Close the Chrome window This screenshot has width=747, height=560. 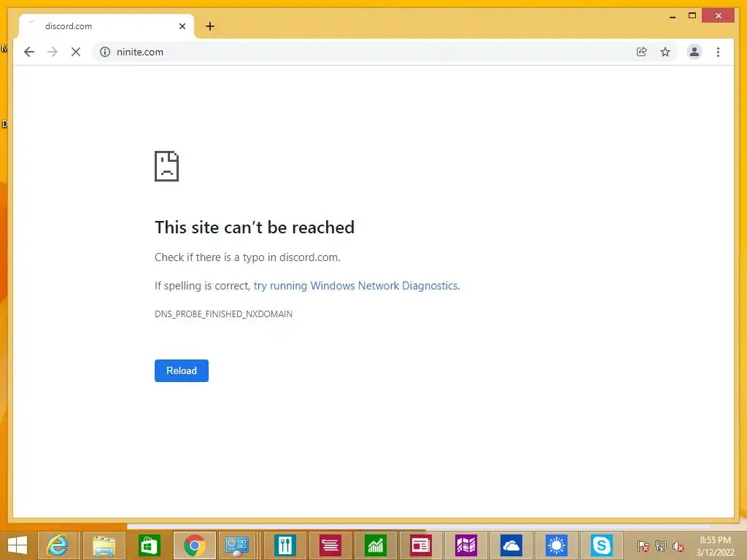(x=719, y=16)
